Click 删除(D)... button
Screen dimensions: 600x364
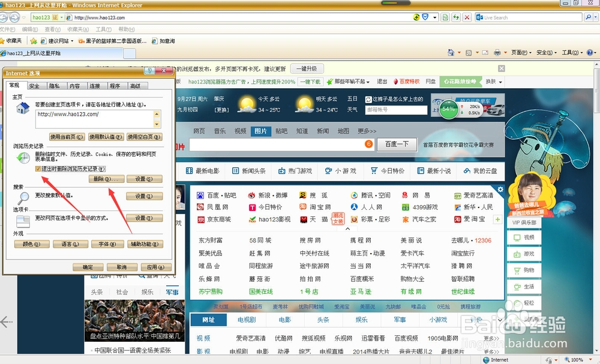[106, 179]
